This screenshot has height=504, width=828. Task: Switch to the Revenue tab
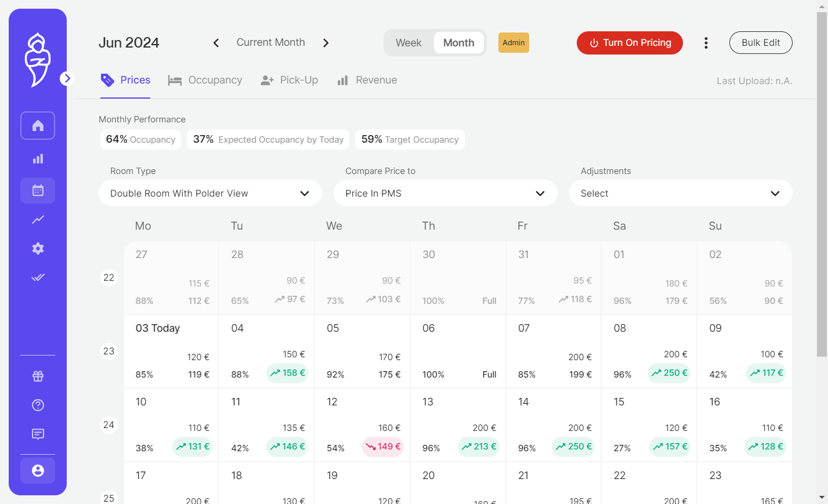367,80
